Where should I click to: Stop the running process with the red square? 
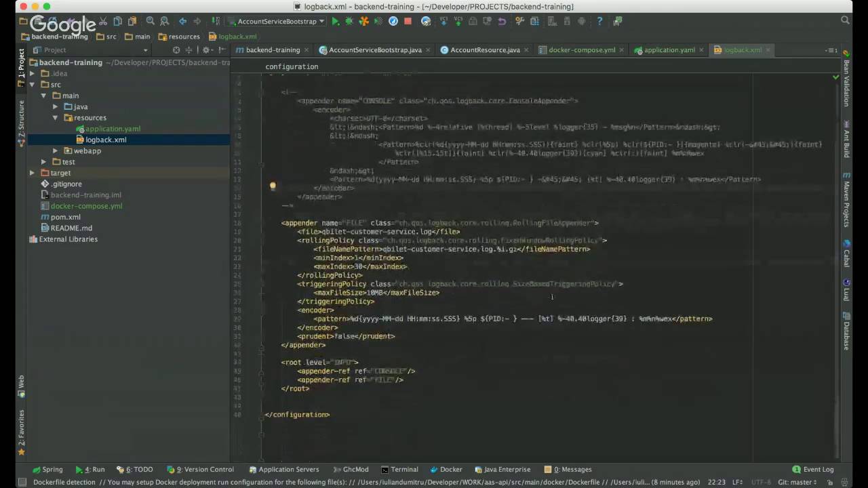pos(408,21)
